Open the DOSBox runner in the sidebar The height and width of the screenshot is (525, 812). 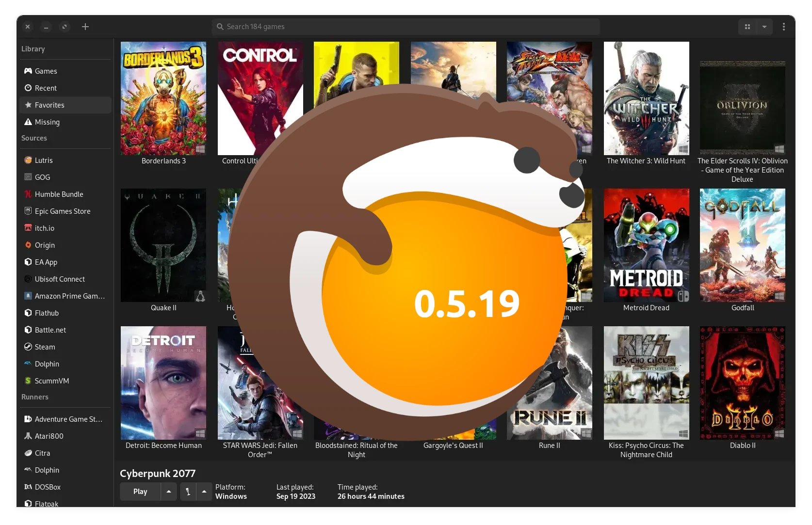pos(49,487)
